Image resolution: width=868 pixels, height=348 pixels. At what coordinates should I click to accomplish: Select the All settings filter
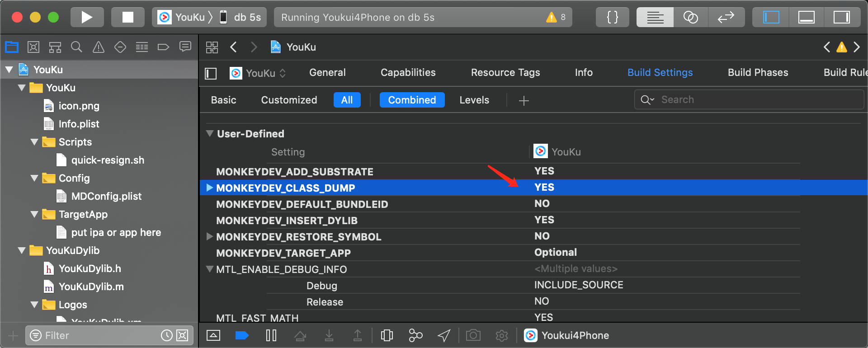point(347,100)
